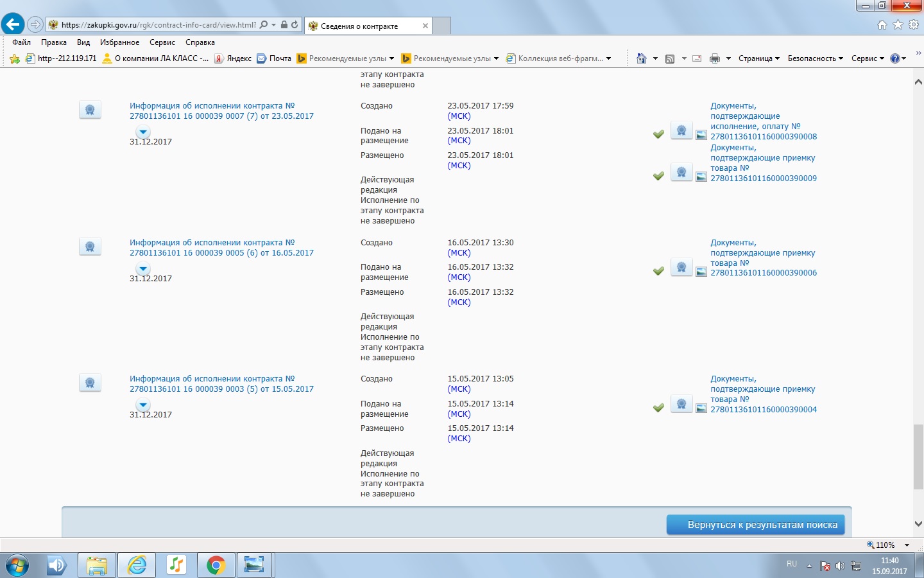
Task: Click the address bar URL field
Action: pos(158,25)
